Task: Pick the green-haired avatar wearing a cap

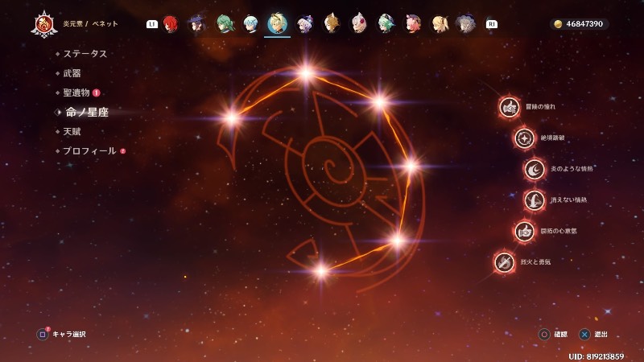Action: [386, 24]
